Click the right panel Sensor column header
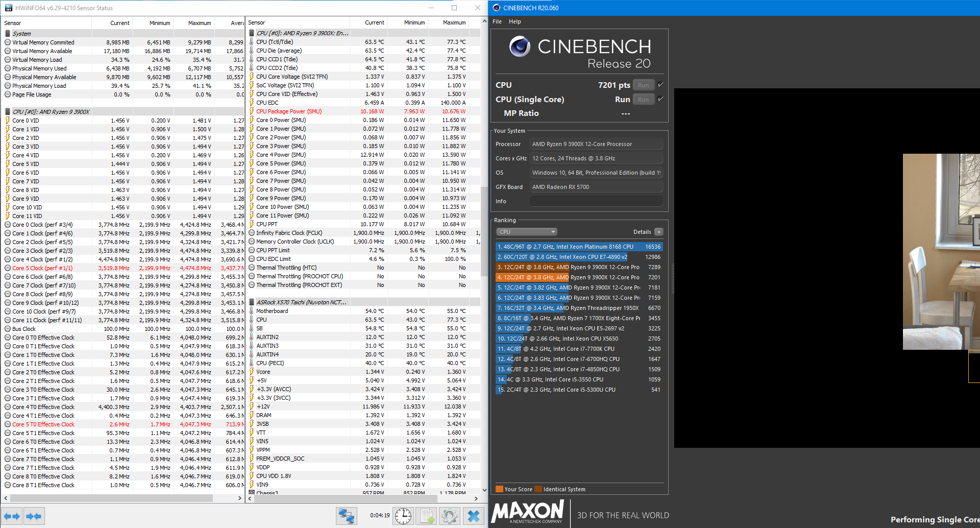Viewport: 980px width, 528px height. (298, 23)
